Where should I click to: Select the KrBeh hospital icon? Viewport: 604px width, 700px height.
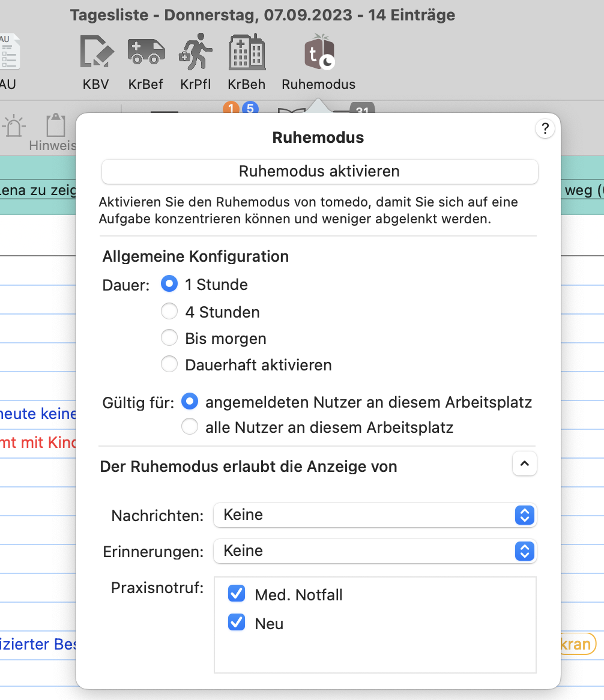tap(247, 52)
